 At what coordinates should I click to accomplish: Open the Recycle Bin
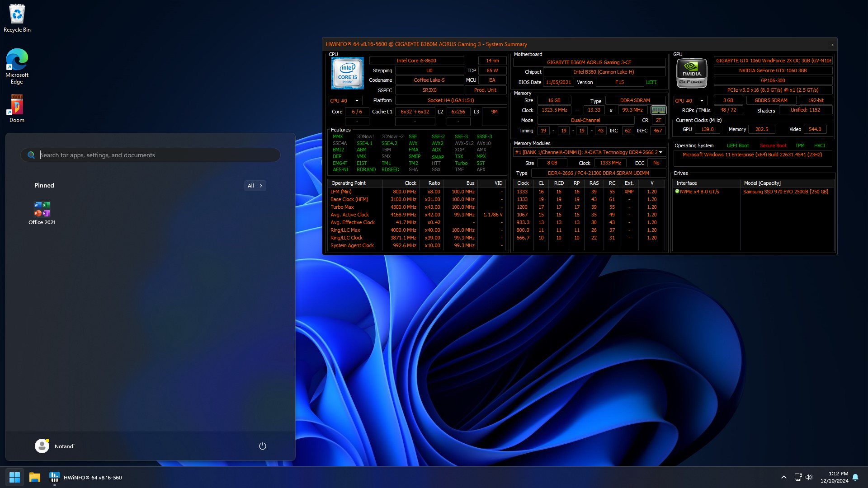17,13
